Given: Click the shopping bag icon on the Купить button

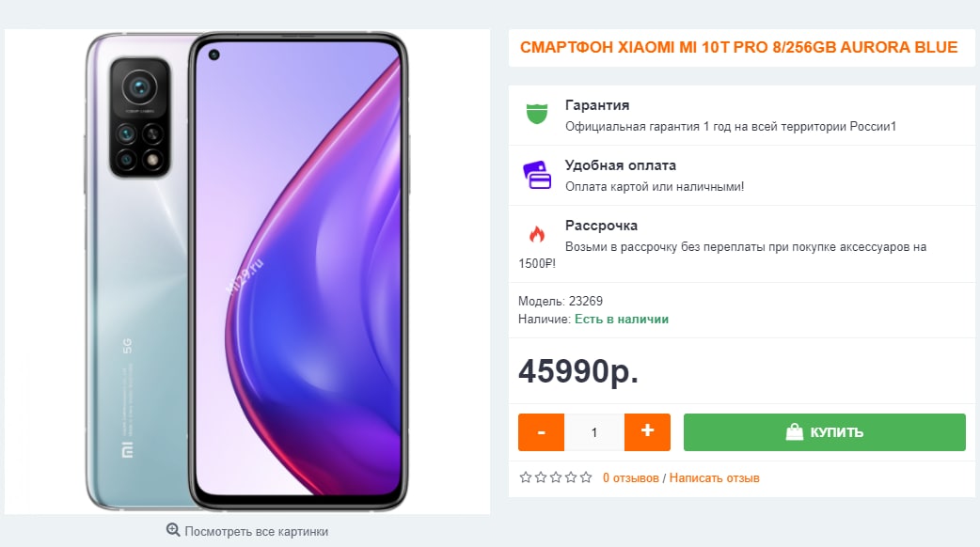Looking at the screenshot, I should (x=794, y=431).
